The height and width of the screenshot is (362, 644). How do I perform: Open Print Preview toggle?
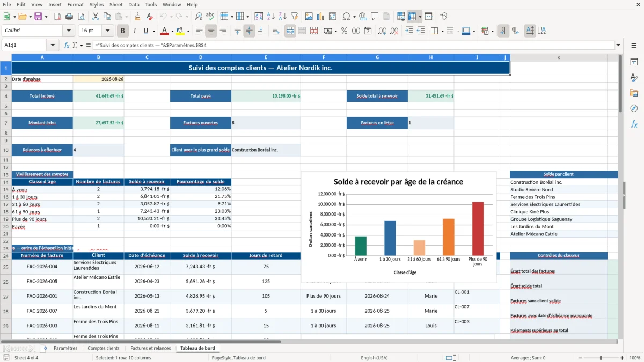(81, 17)
